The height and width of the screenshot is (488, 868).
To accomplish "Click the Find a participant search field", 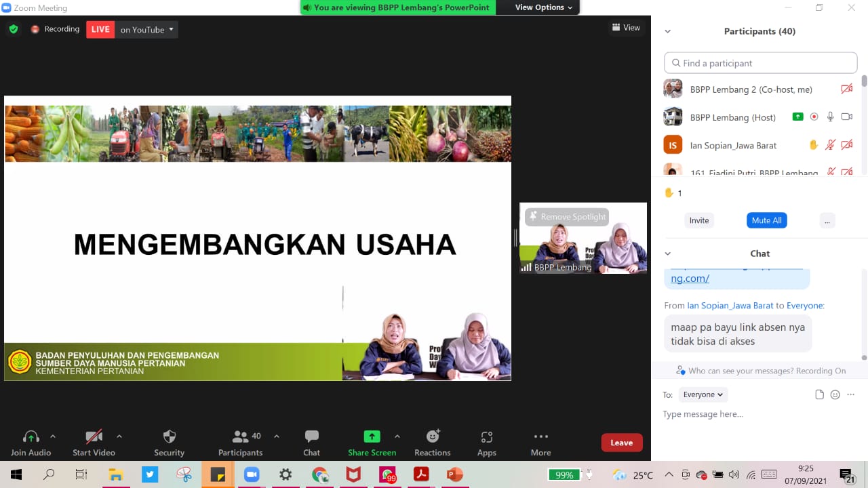I will point(761,63).
